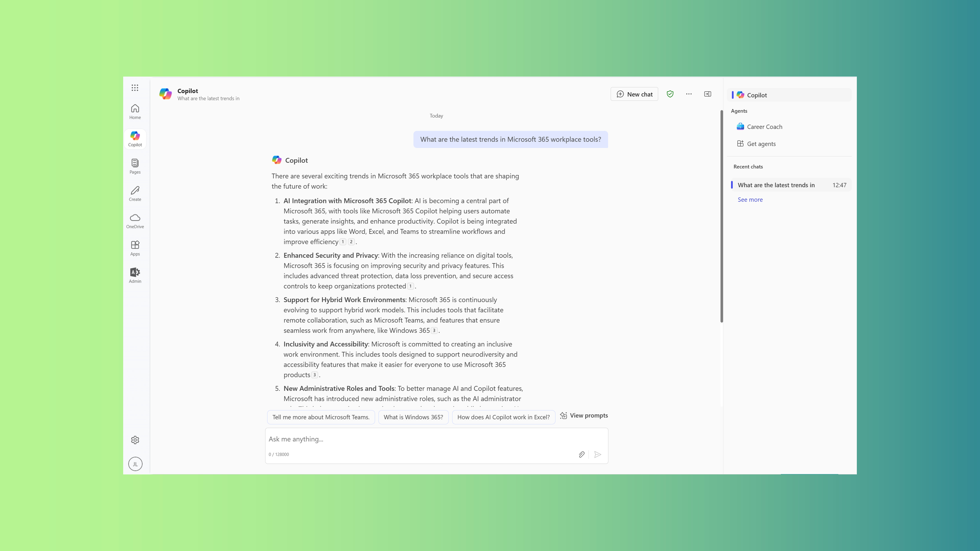The width and height of the screenshot is (980, 551).
Task: Attach a file with the paperclip
Action: coord(582,454)
